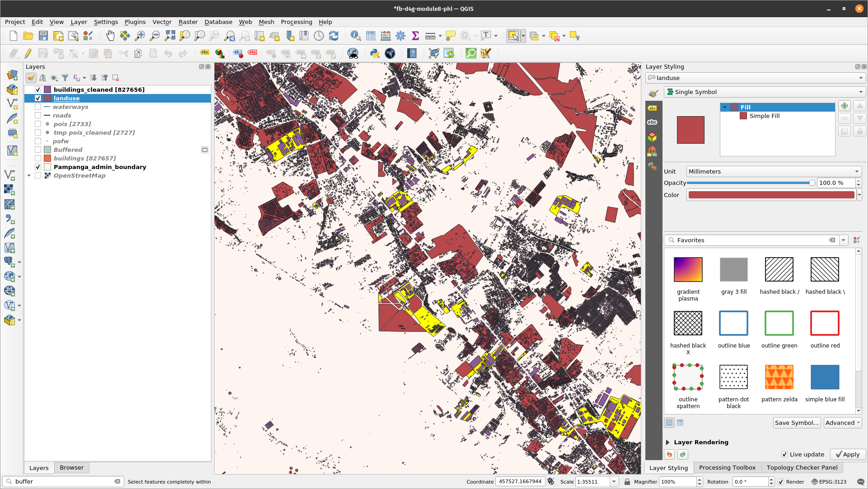
Task: Click the Color swatch in Layer Styling
Action: (769, 195)
